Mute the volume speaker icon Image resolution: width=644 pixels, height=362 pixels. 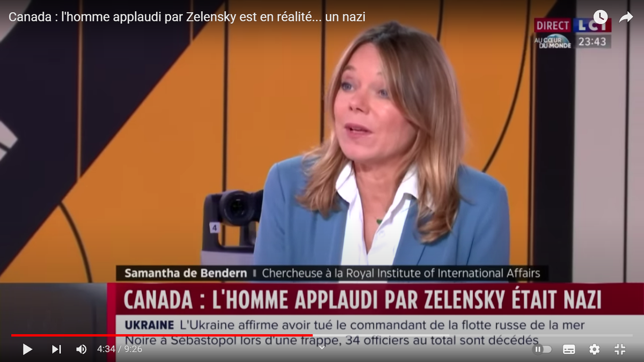click(81, 349)
